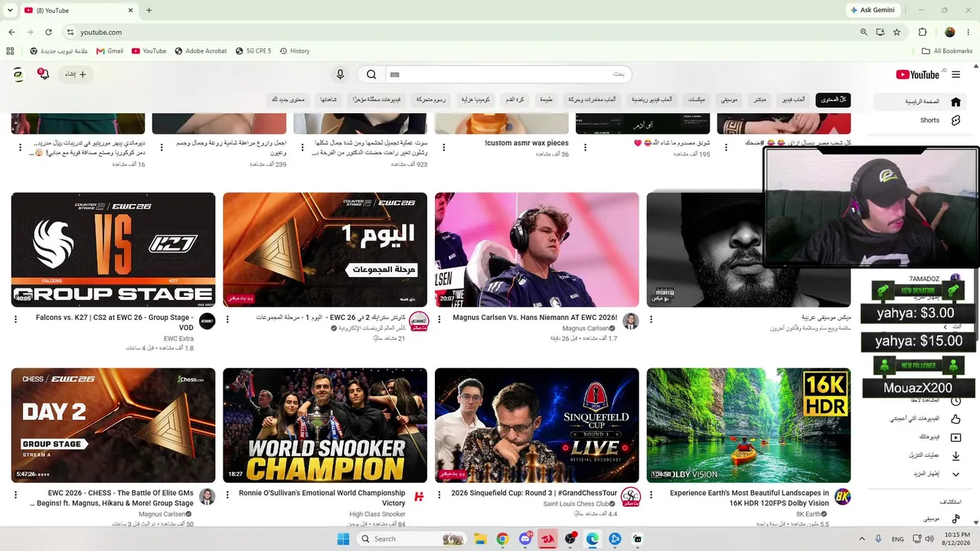Open options for 2026 Sinquefield Cup video
This screenshot has height=551, width=980.
click(439, 495)
